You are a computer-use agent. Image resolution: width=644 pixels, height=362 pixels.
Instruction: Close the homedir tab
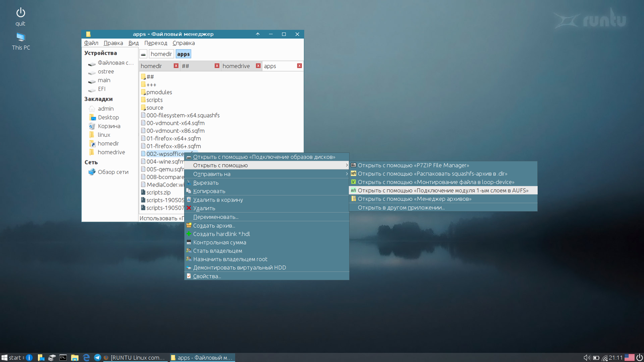click(x=176, y=66)
